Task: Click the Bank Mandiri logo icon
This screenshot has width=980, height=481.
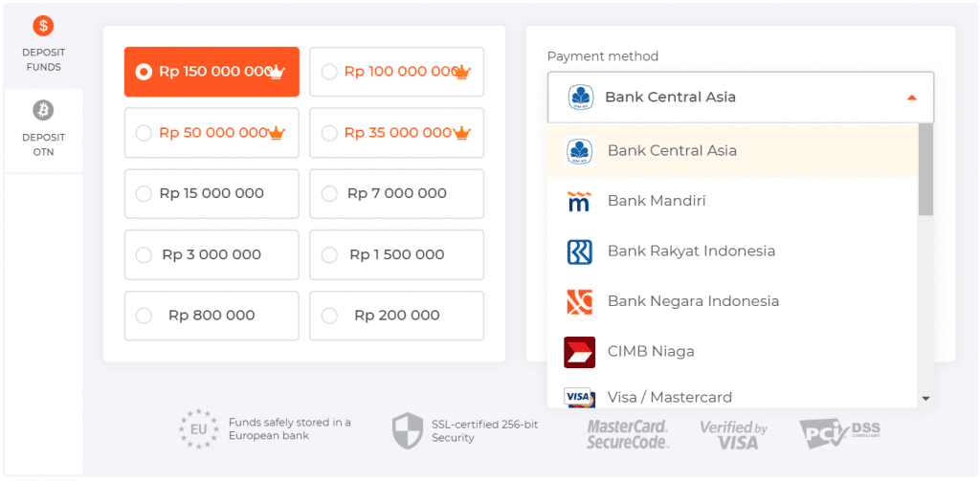Action: 579,201
